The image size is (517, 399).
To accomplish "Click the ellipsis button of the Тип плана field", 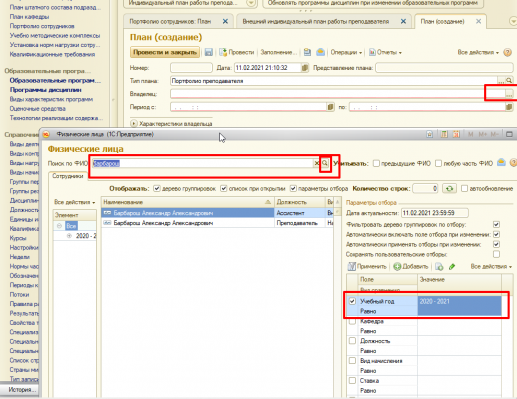I will [x=501, y=81].
